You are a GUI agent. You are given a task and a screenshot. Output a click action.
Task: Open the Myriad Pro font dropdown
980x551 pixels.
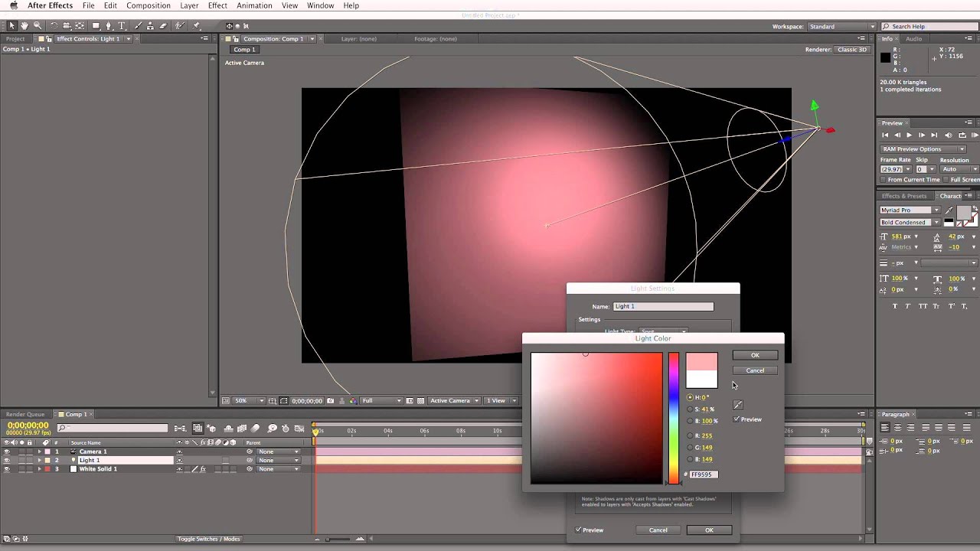pyautogui.click(x=910, y=210)
